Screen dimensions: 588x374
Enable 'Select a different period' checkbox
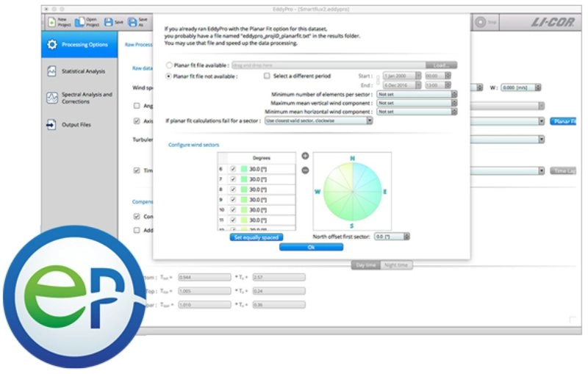pos(267,76)
